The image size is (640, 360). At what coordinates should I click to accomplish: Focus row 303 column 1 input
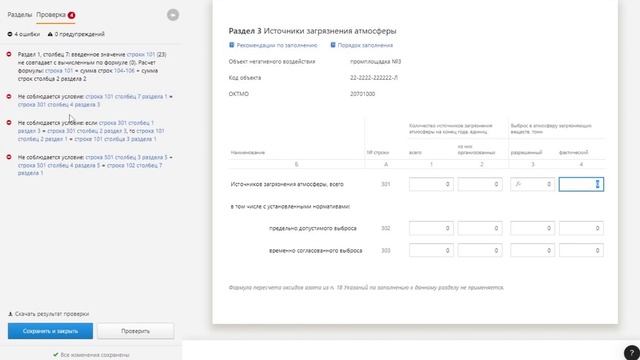pyautogui.click(x=431, y=250)
